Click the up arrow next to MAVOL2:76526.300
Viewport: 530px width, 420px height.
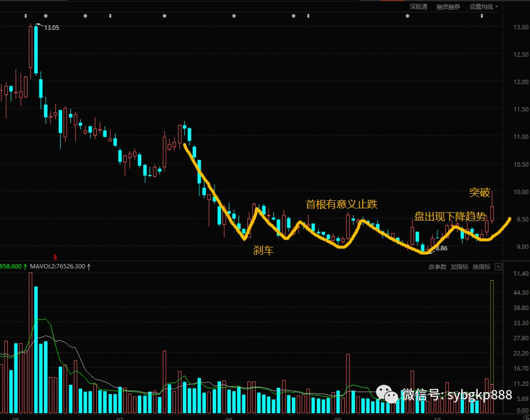[x=89, y=267]
